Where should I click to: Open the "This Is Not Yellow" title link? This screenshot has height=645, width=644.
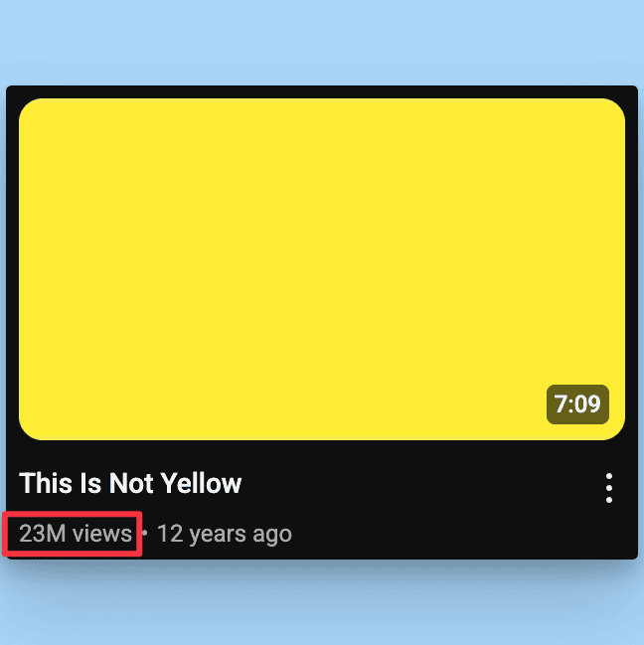(x=130, y=483)
